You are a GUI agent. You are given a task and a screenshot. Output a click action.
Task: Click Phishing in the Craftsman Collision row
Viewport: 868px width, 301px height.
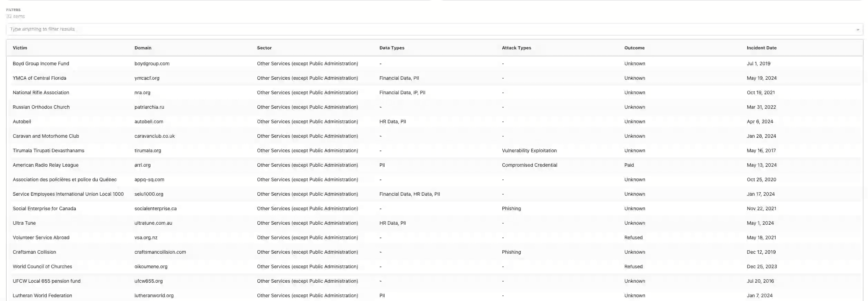(511, 252)
